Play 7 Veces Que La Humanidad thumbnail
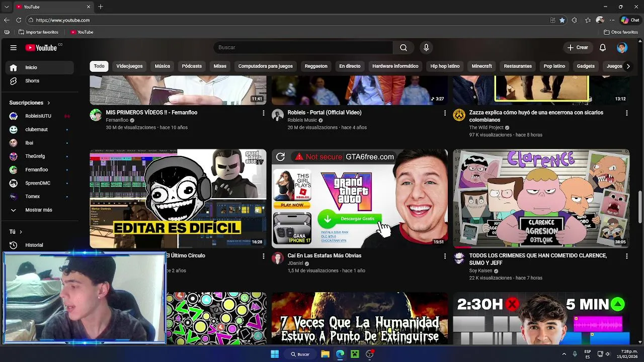644x362 pixels. [x=360, y=318]
